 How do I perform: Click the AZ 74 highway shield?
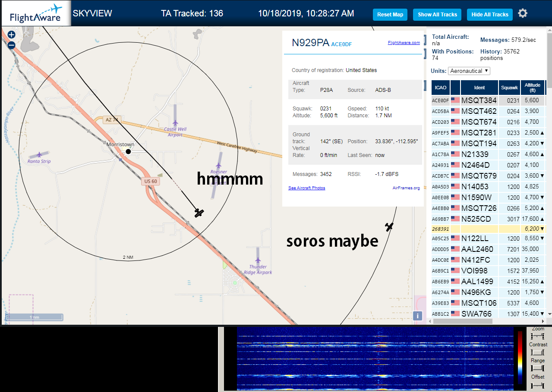point(111,120)
